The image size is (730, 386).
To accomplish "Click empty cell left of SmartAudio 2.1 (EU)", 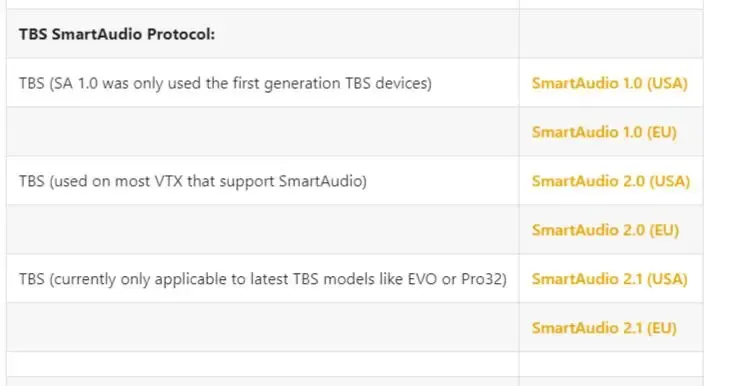I will click(x=263, y=327).
